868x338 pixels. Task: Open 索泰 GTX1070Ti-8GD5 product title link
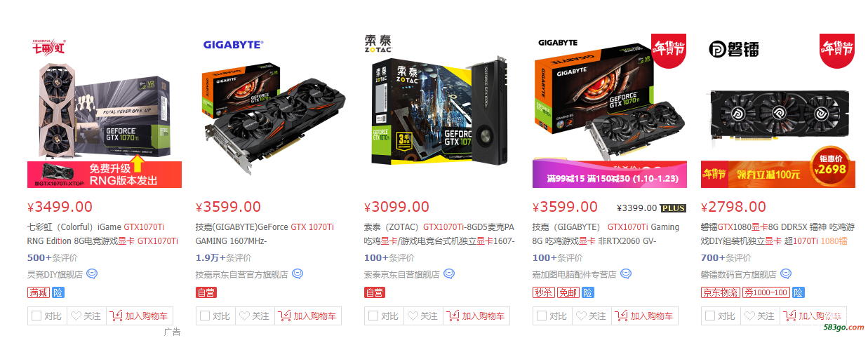coord(439,234)
